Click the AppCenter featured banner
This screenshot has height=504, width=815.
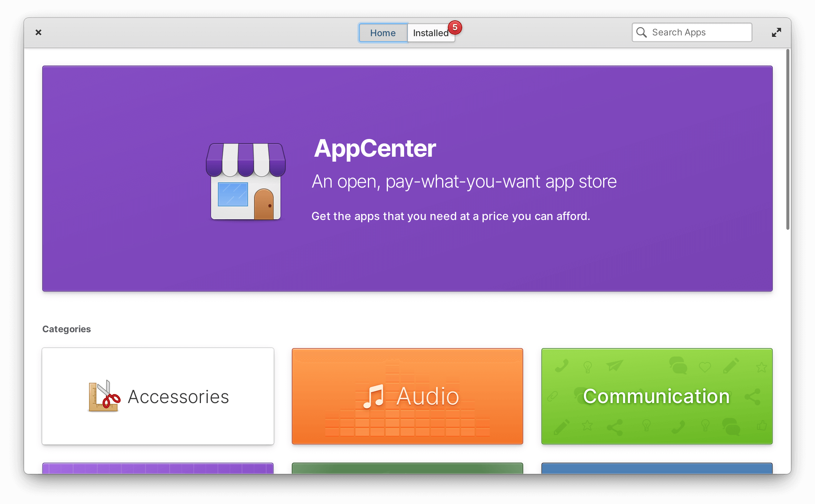[x=407, y=179]
